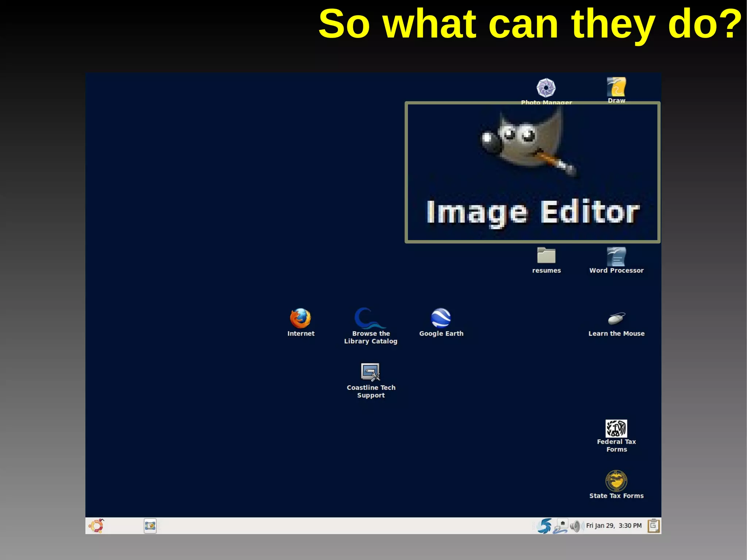The width and height of the screenshot is (747, 560).
Task: Click the clipboard icon at panel end
Action: pos(654,526)
